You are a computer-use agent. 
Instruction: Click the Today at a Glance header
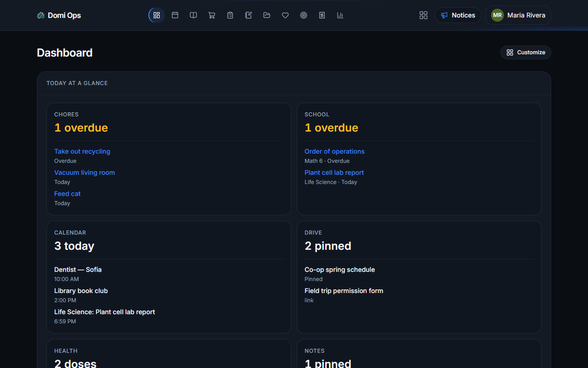(77, 83)
